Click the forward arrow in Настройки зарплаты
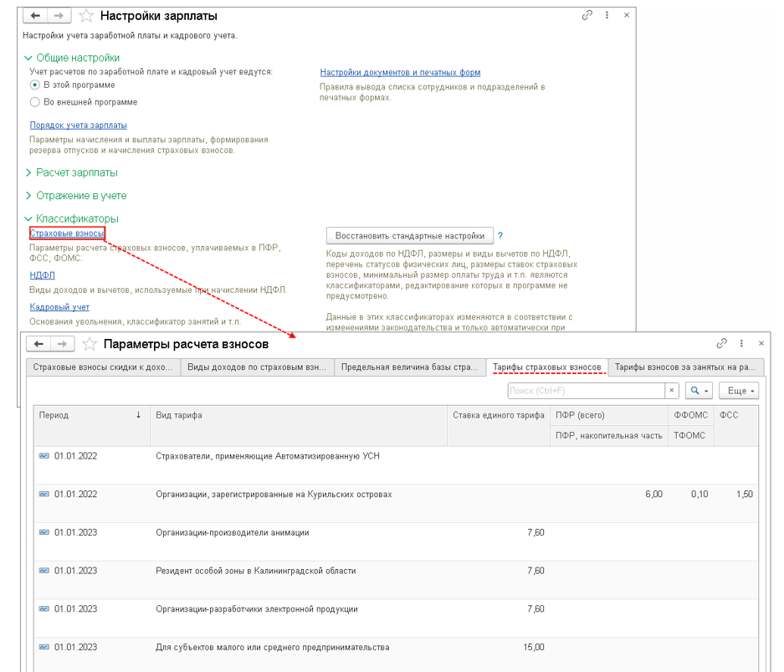The height and width of the screenshot is (672, 784). 58,16
